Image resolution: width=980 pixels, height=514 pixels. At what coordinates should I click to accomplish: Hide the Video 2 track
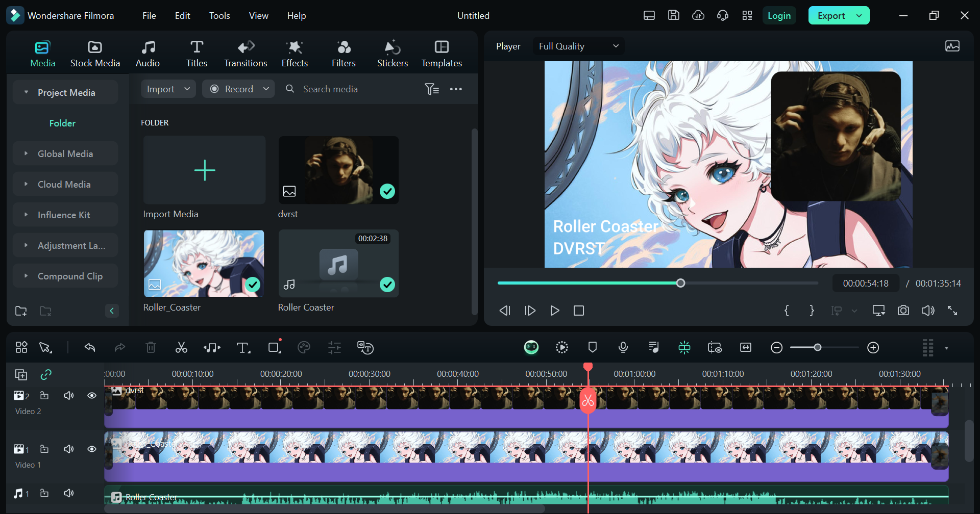click(92, 396)
